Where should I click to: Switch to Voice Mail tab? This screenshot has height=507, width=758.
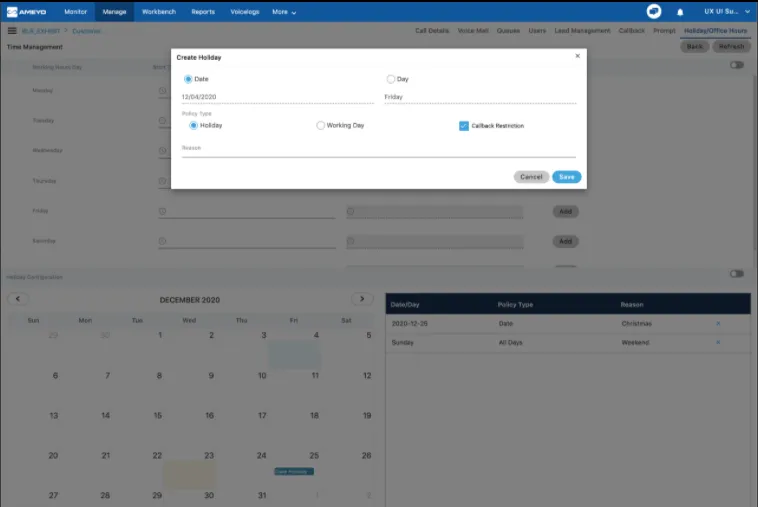[473, 30]
